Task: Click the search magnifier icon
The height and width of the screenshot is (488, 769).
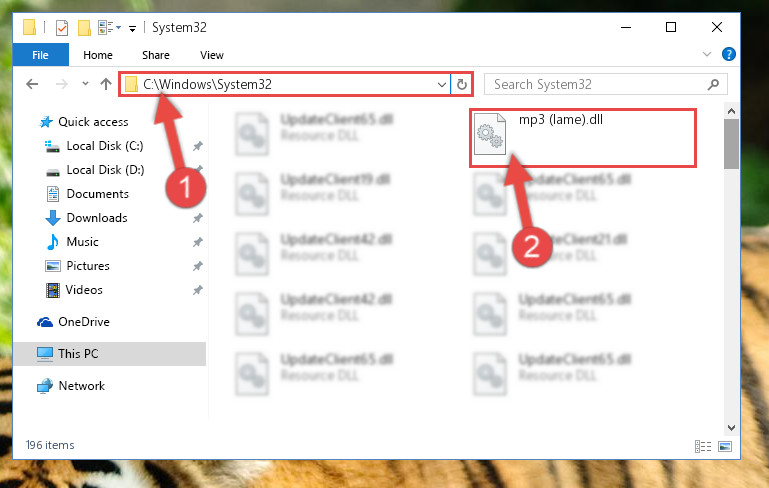Action: [714, 84]
